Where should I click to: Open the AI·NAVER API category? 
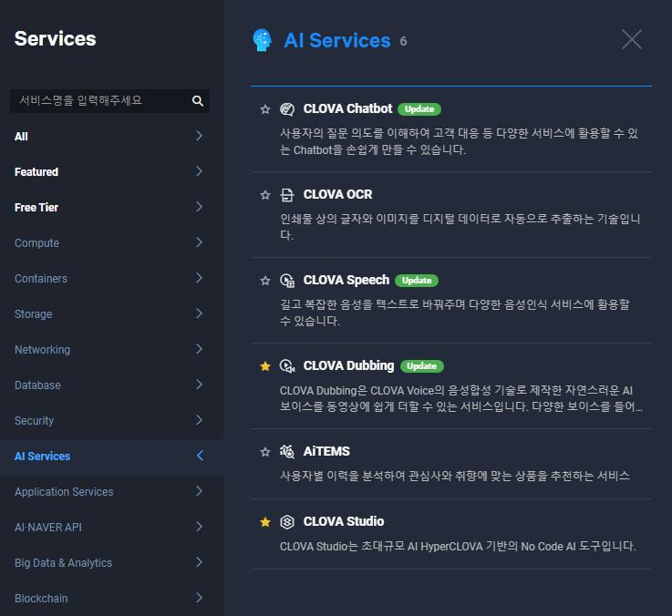(48, 528)
